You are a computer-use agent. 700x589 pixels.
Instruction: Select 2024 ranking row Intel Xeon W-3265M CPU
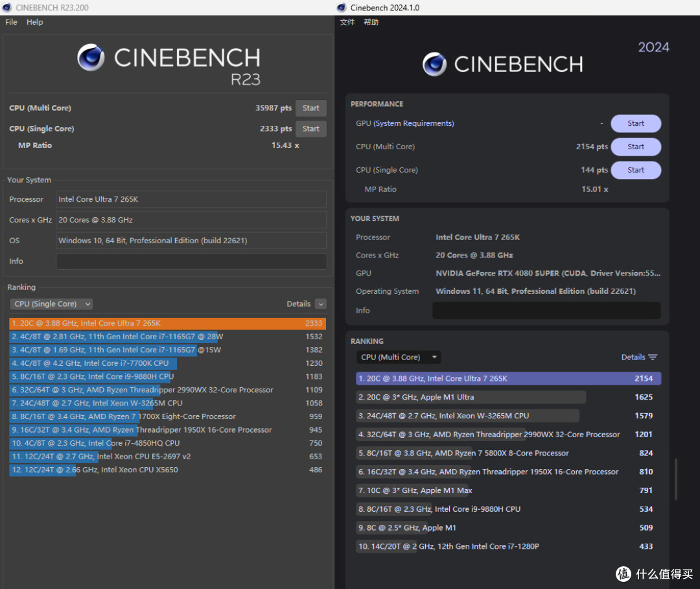509,416
